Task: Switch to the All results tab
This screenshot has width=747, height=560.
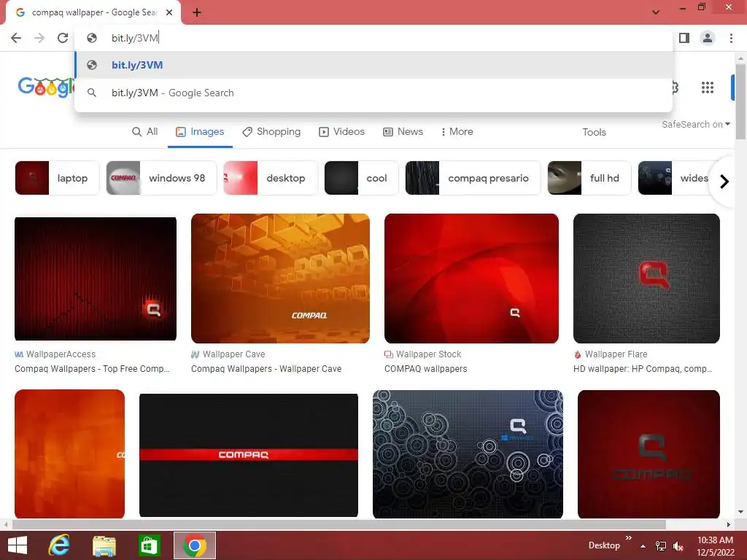Action: [145, 132]
